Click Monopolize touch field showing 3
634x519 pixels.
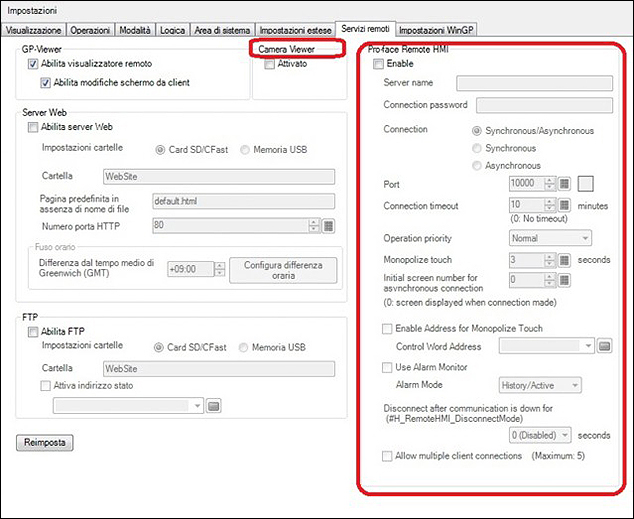(526, 260)
